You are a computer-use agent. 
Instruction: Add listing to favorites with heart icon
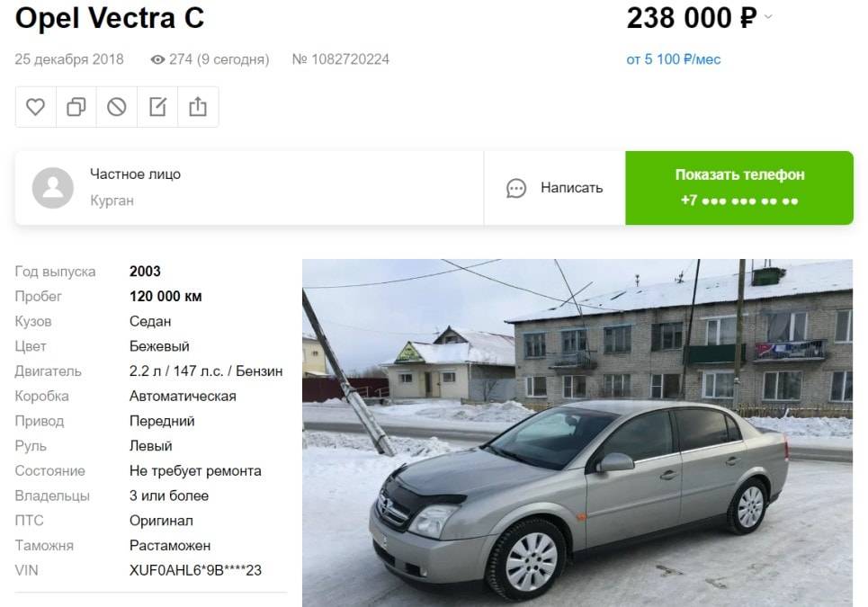pos(35,107)
